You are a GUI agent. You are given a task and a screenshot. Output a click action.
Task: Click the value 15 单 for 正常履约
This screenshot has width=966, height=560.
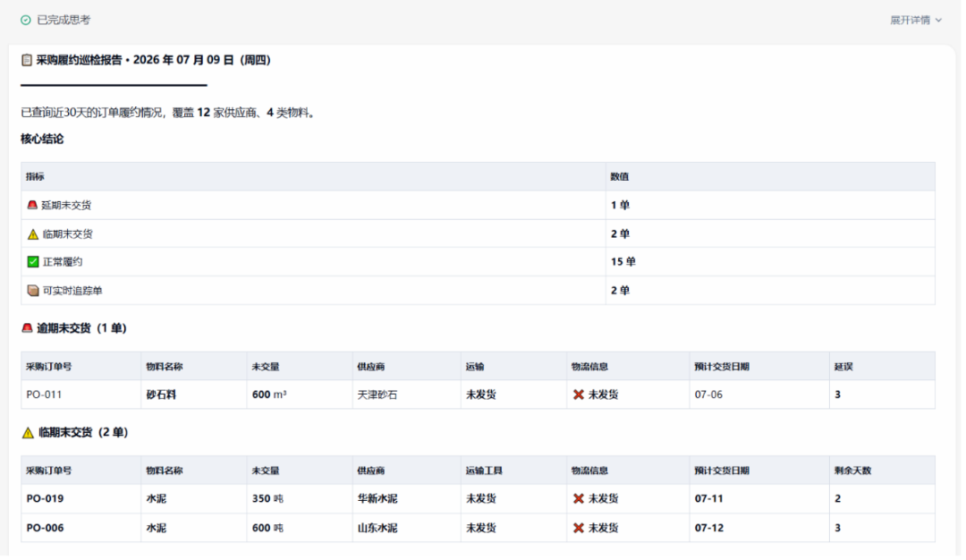point(623,262)
